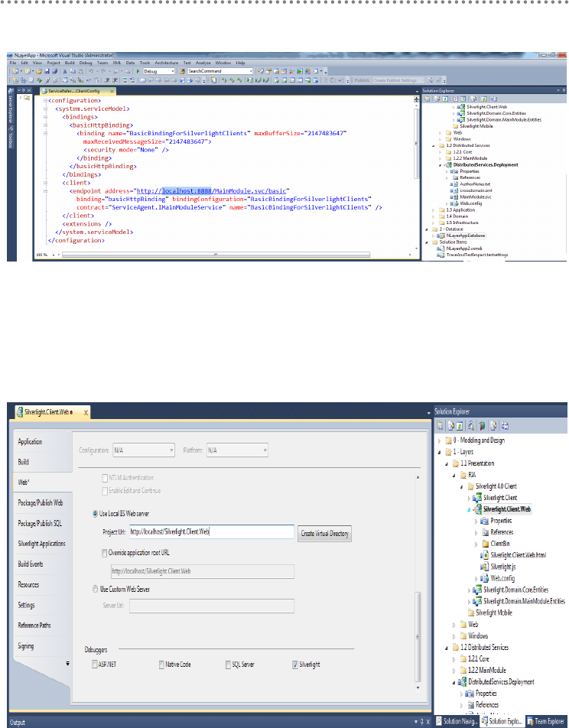
Task: Expand 1.2.2 MainModule node in properties-page tree
Action: tap(454, 671)
